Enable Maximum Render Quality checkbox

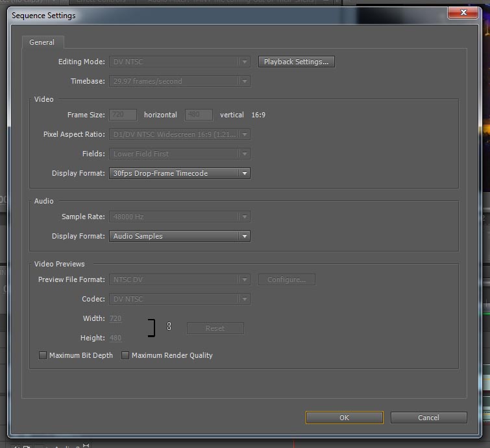[x=125, y=355]
